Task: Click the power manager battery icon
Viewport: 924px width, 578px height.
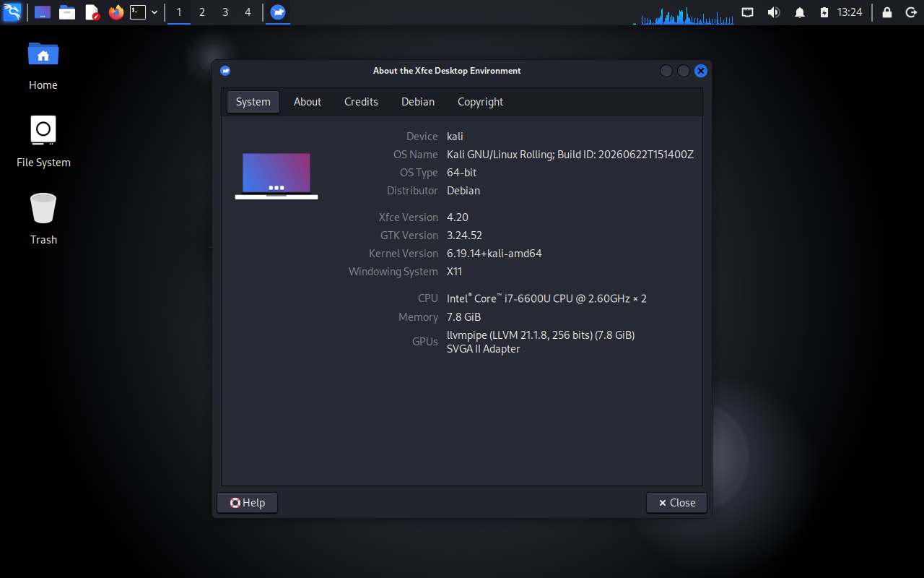Action: [x=824, y=12]
